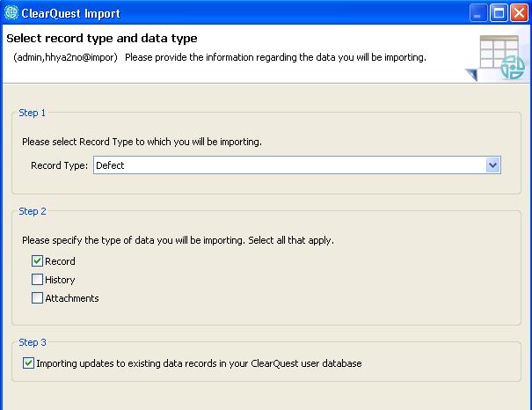This screenshot has width=532, height=410.
Task: Click the 'Select record type and data type' heading
Action: coord(102,39)
